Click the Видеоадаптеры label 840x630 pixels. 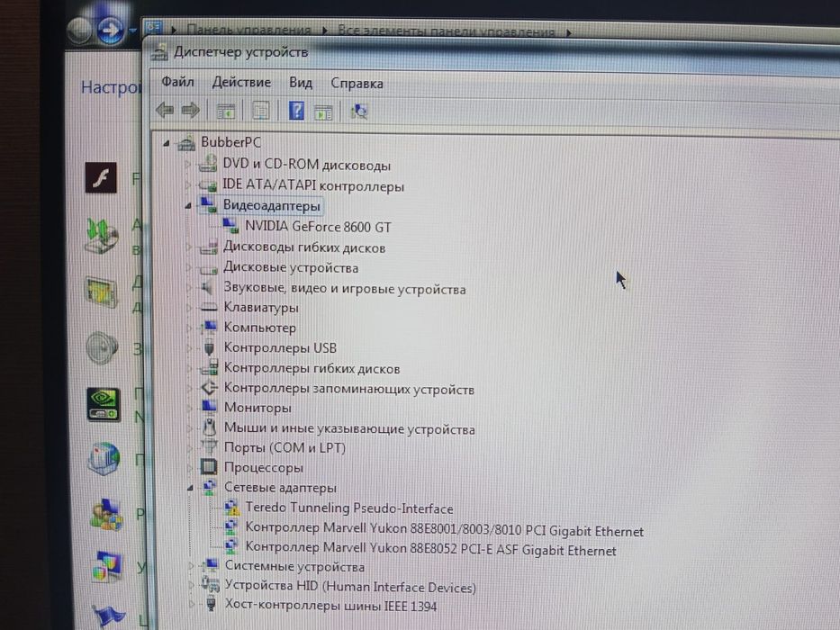coord(272,205)
